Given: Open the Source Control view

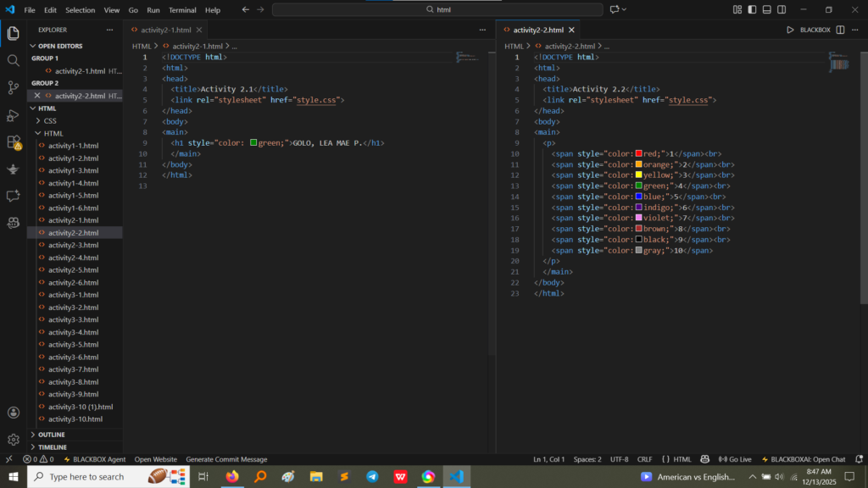Looking at the screenshot, I should [13, 87].
